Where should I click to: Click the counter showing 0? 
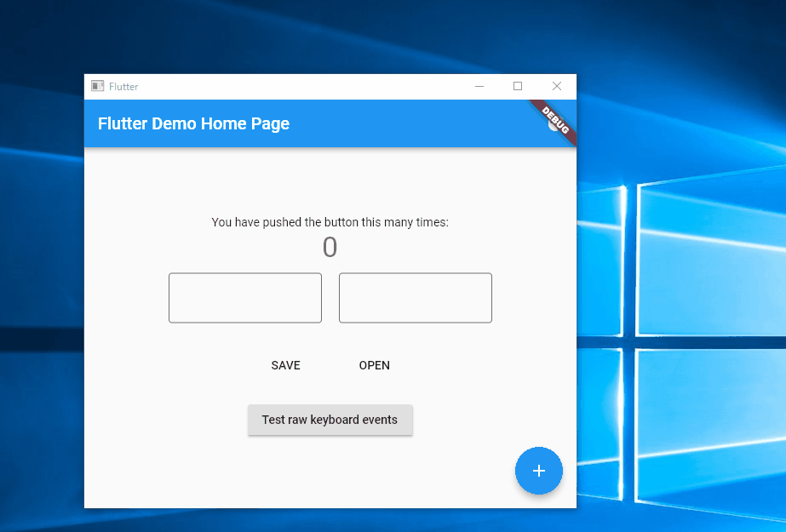click(330, 247)
